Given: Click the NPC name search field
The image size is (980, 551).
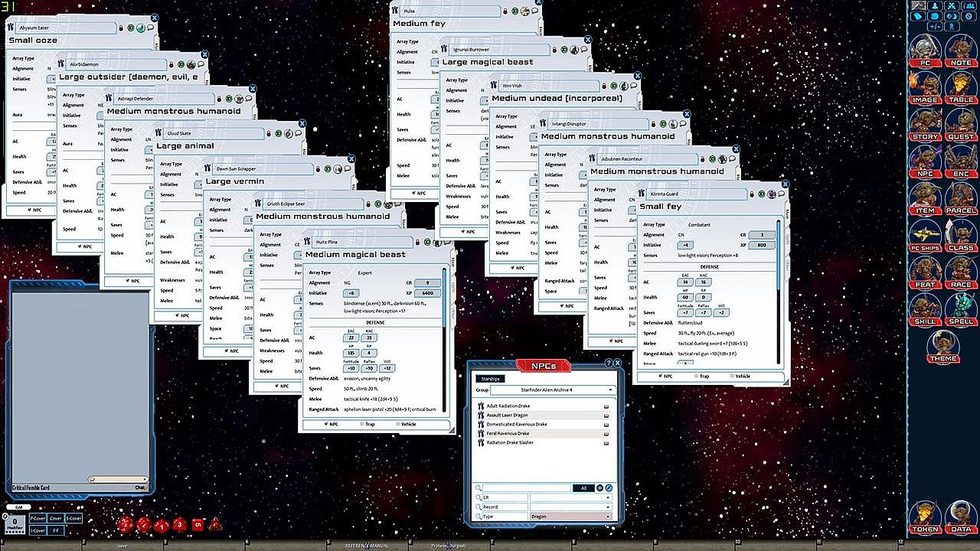Looking at the screenshot, I should click(527, 487).
